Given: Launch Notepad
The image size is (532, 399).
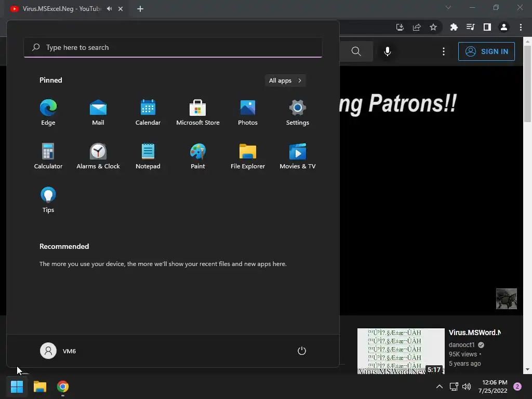Looking at the screenshot, I should tap(148, 156).
